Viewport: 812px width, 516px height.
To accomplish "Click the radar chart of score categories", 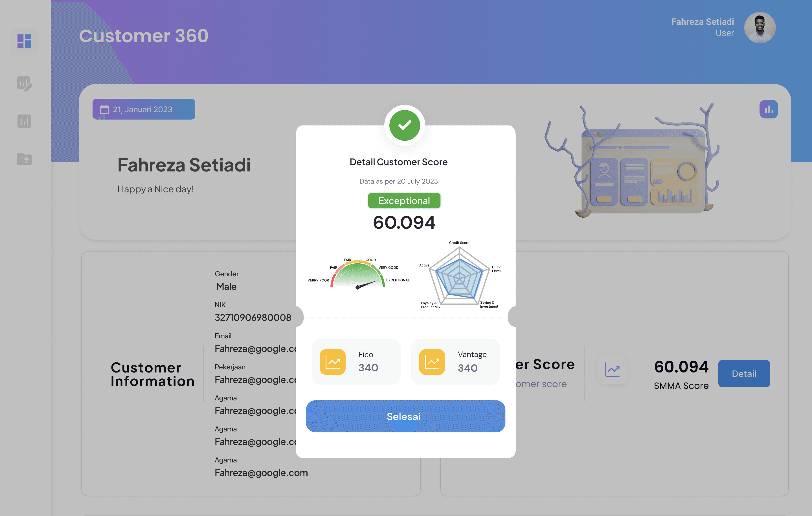I will pos(459,276).
